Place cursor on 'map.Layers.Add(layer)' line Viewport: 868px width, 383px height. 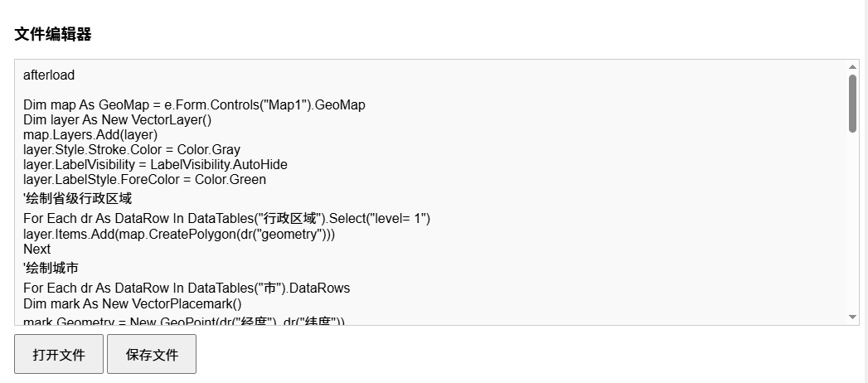[90, 135]
